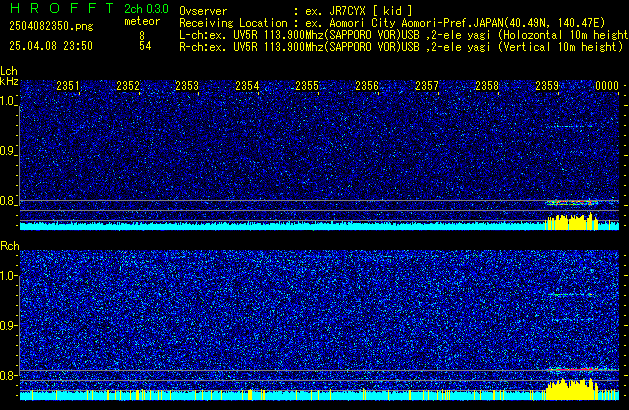Screen dimensions: 629x410
Task: Click the 1.0 frequency label in Rch
Action: tap(8, 276)
